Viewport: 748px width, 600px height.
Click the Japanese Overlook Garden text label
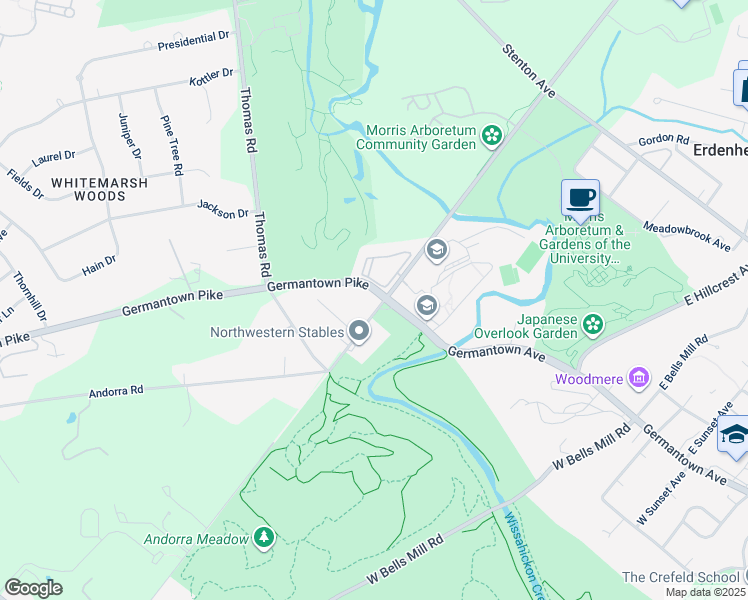click(x=526, y=326)
